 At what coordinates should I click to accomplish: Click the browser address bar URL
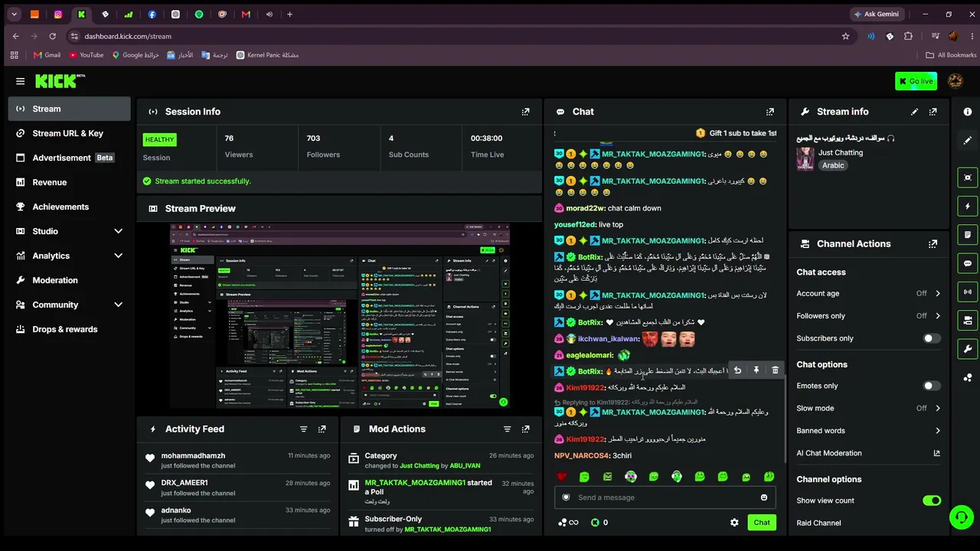click(128, 36)
